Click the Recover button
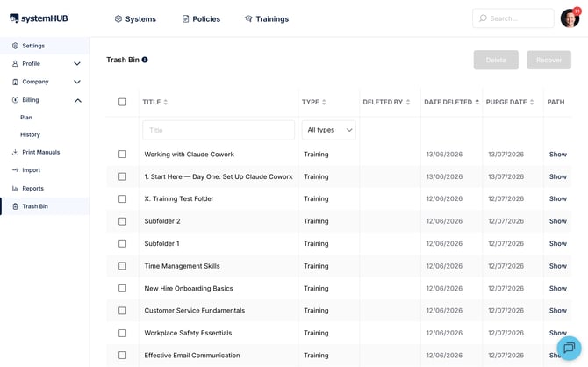 (x=549, y=60)
